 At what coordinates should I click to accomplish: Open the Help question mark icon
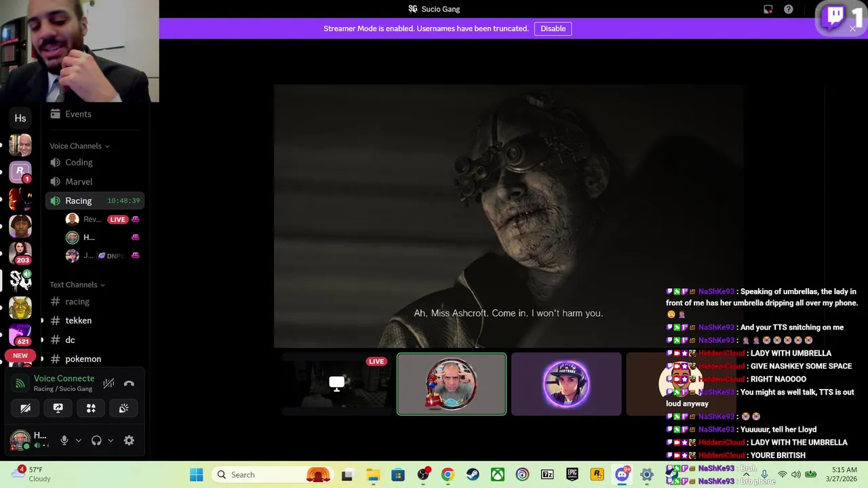788,9
